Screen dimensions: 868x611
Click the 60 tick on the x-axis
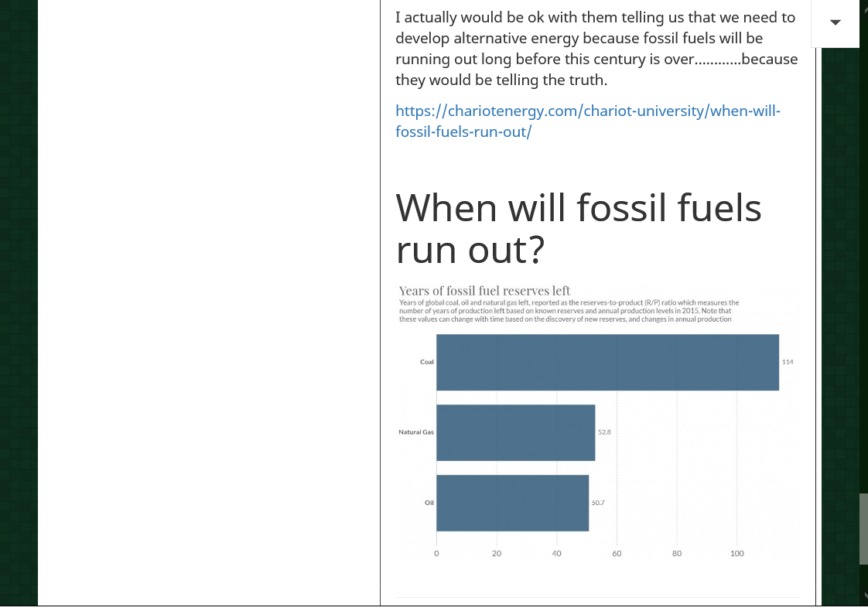[617, 554]
